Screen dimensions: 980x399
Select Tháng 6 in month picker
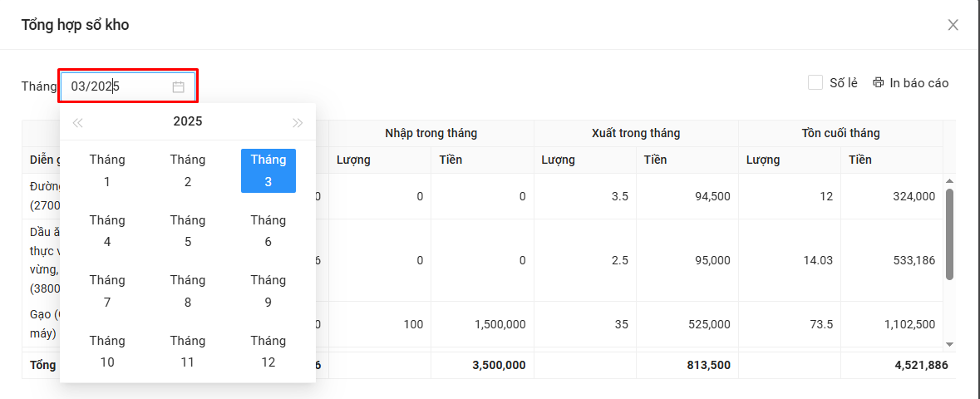(268, 231)
